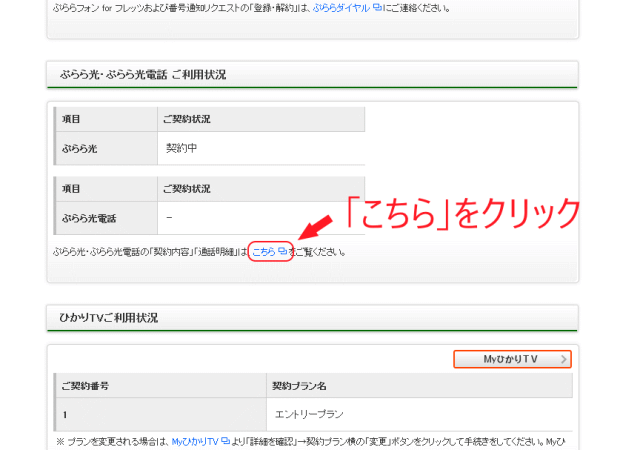
Task: Select the ぷらら光・ぷらら光電話 ご利用状況 heading
Action: pos(143,75)
